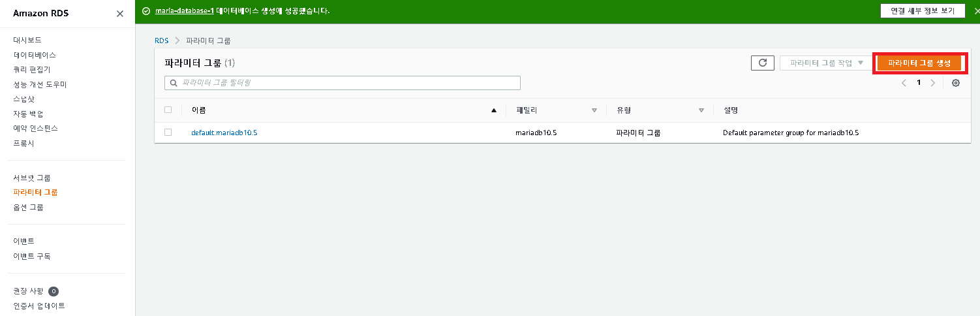Open 프록시 in sidebar
This screenshot has height=316, width=980.
pyautogui.click(x=23, y=143)
